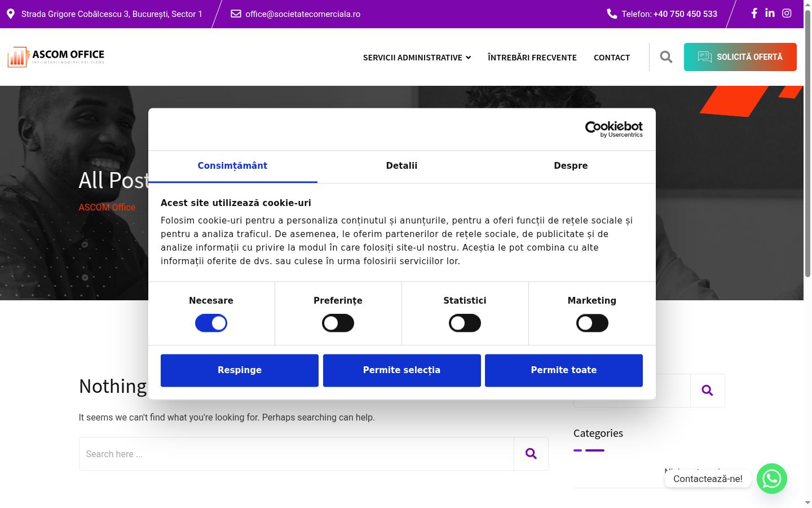Open the LinkedIn icon link
812x508 pixels.
pyautogui.click(x=770, y=13)
